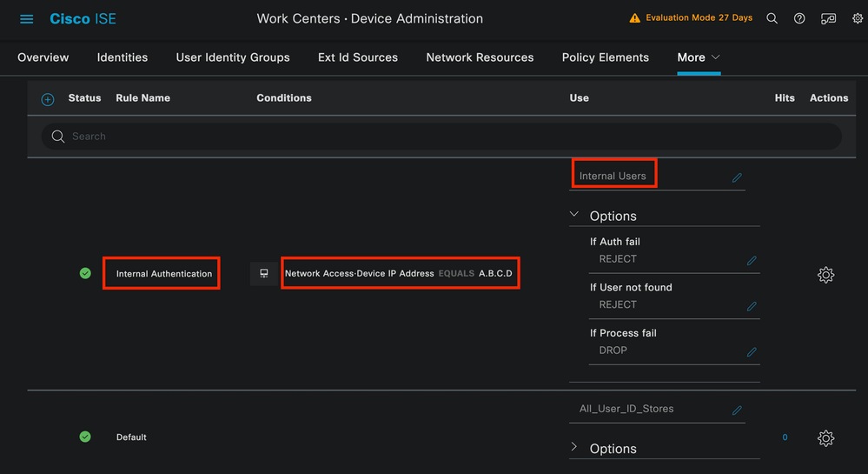The height and width of the screenshot is (474, 868).
Task: Click the Conditions column header
Action: click(x=284, y=98)
